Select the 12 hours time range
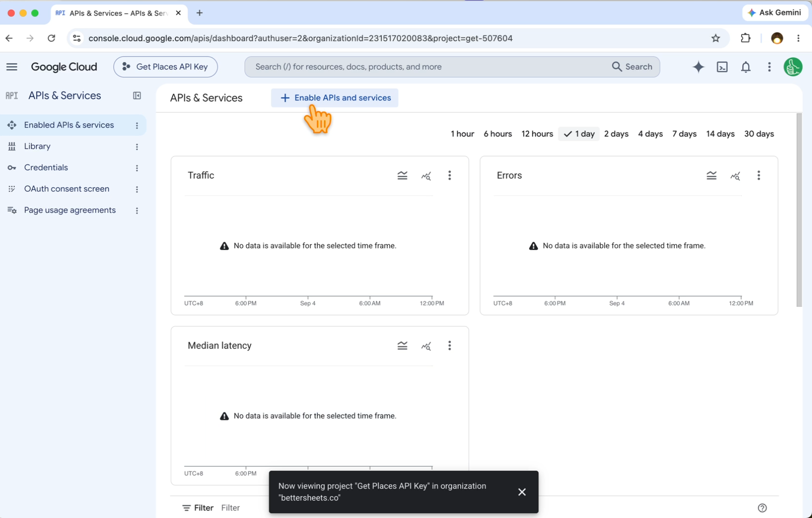Image resolution: width=812 pixels, height=518 pixels. [x=537, y=134]
